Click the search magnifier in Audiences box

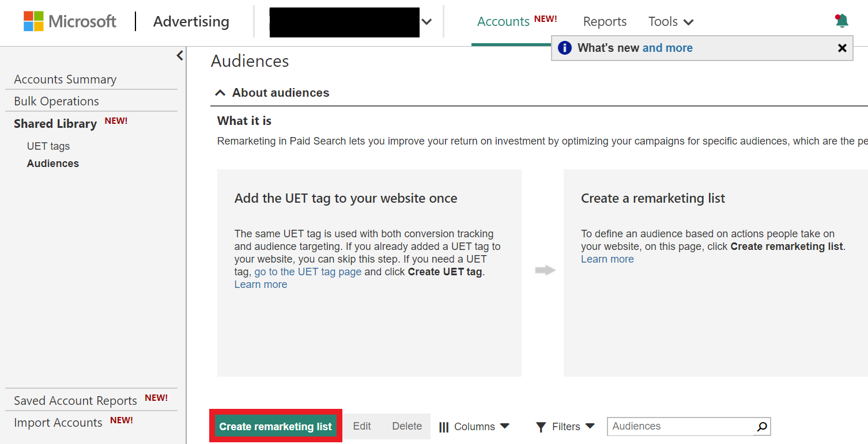(762, 427)
